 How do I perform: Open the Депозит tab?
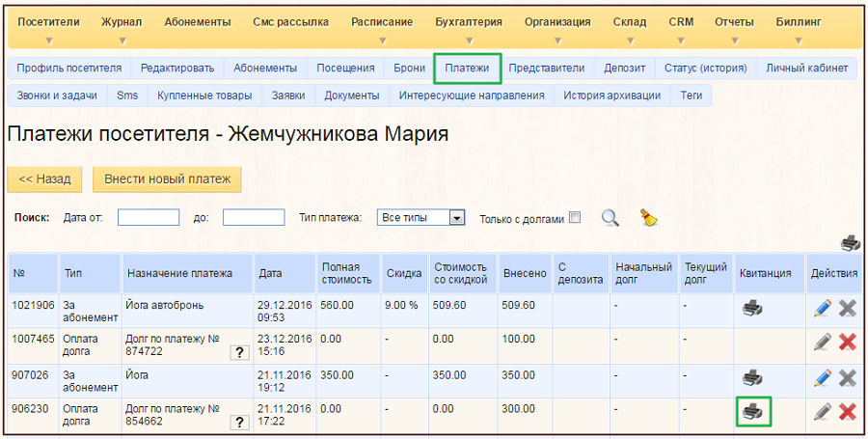(x=624, y=69)
